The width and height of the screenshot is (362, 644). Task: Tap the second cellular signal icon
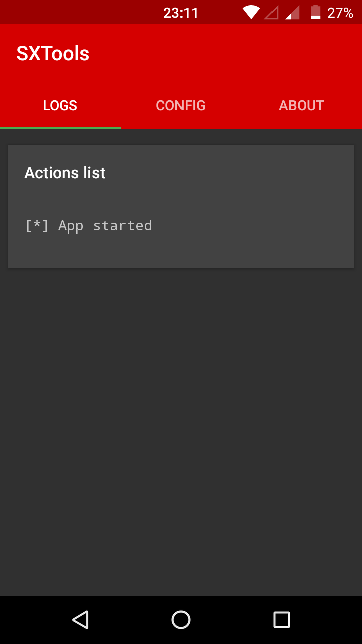pos(292,12)
